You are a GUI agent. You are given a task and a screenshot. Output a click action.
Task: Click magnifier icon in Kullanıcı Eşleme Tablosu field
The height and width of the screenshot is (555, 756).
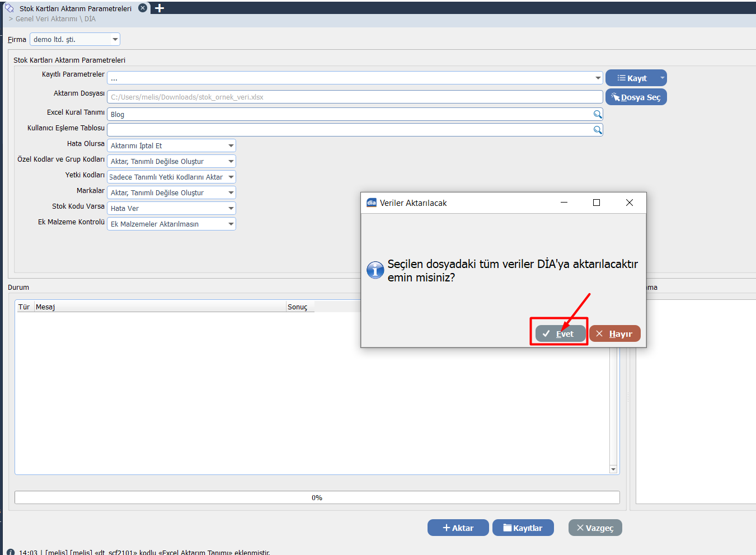pyautogui.click(x=598, y=130)
